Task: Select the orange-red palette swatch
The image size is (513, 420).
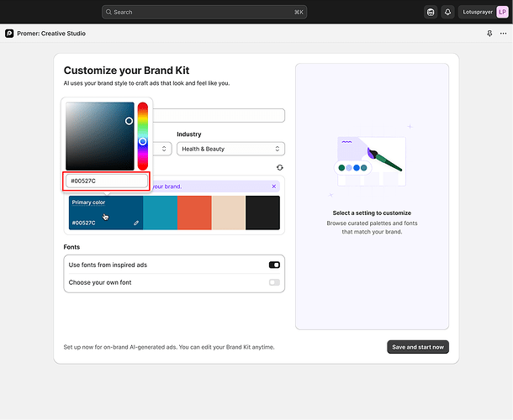Action: click(194, 213)
